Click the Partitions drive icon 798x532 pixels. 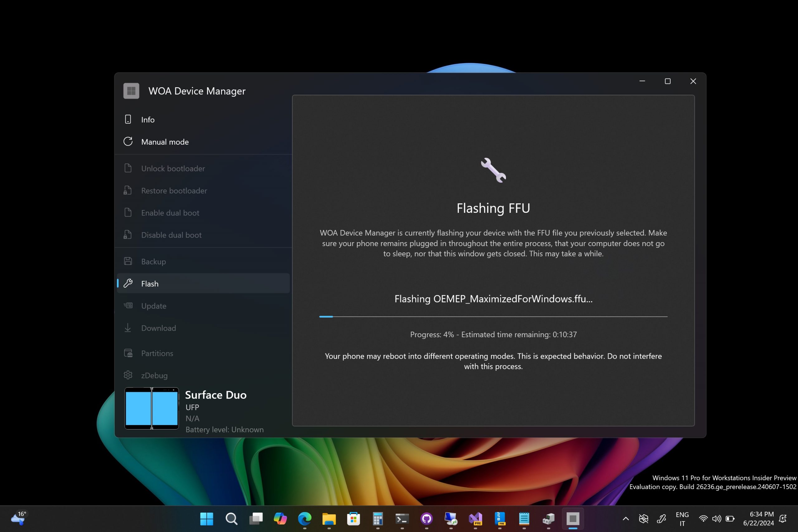pyautogui.click(x=128, y=353)
